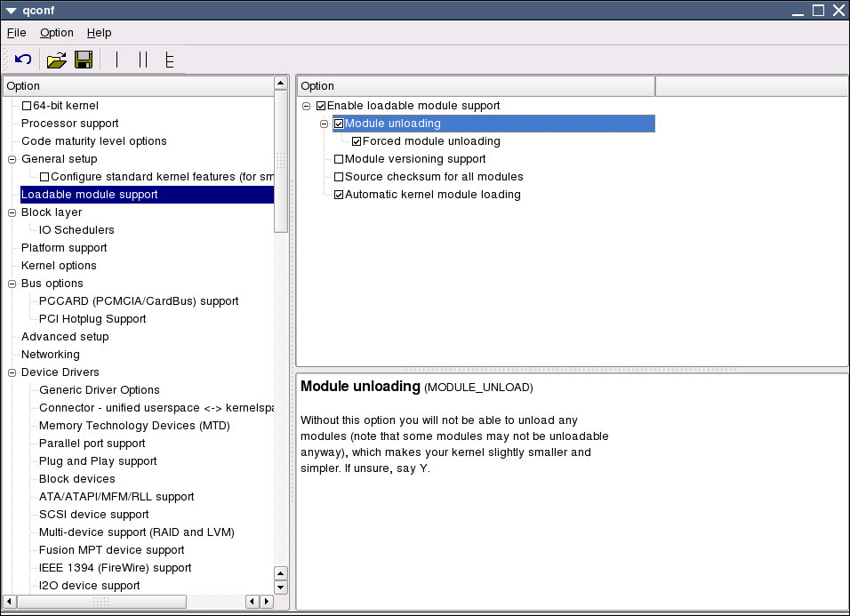The image size is (850, 616).
Task: Select Multi-device support (RAID and LVM)
Action: [x=137, y=532]
